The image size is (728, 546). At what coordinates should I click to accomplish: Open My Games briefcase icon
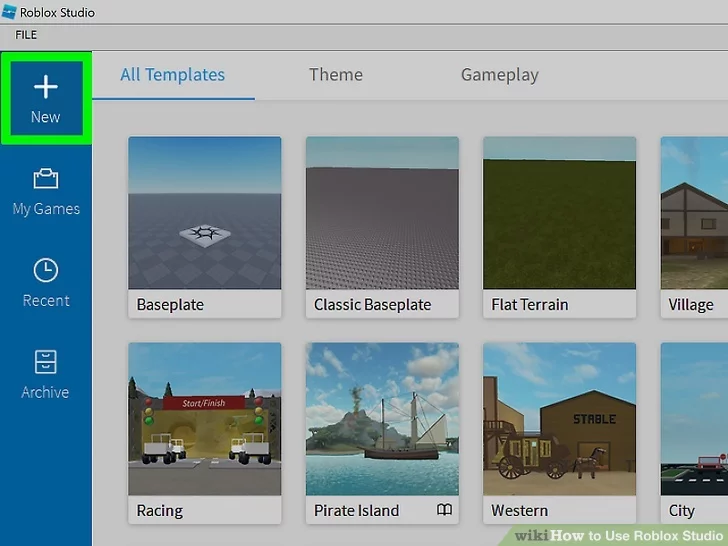point(46,178)
